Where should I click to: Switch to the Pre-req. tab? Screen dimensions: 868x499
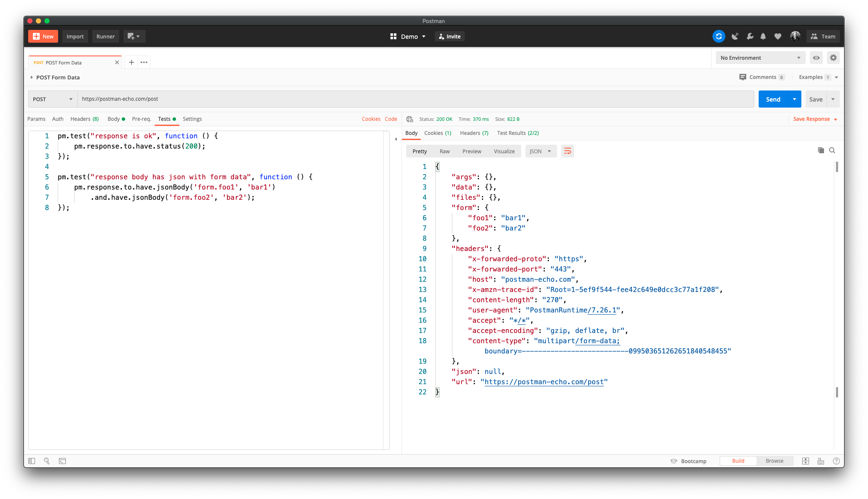[141, 119]
